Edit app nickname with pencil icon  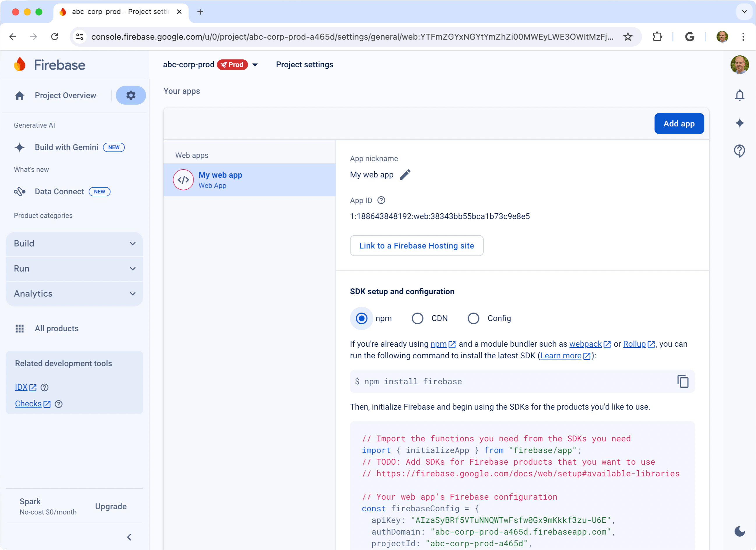[x=405, y=175]
